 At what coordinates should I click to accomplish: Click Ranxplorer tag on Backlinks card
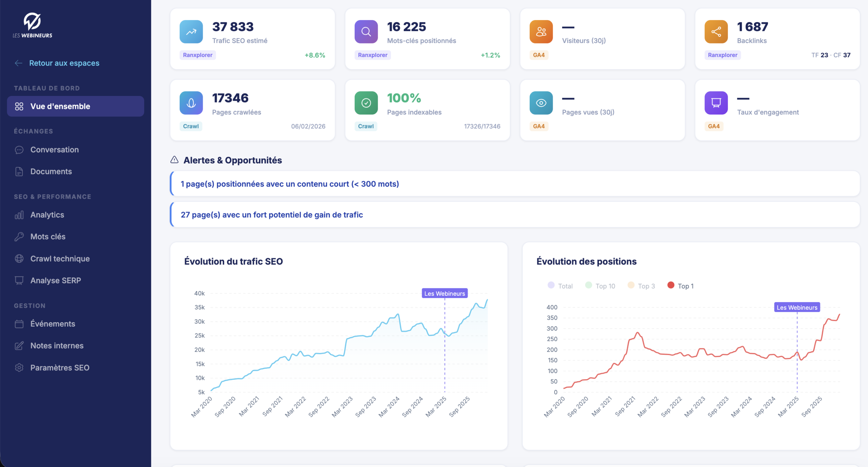[723, 55]
